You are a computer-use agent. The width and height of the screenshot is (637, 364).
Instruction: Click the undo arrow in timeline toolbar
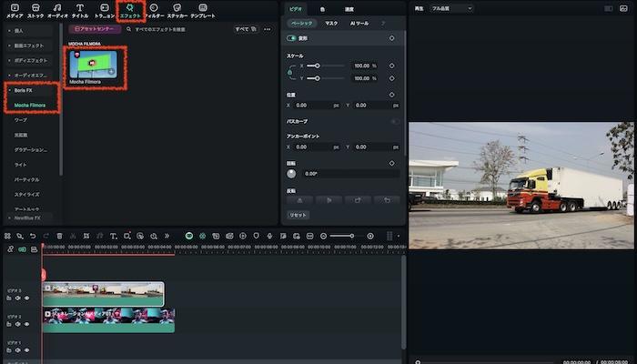click(x=33, y=236)
